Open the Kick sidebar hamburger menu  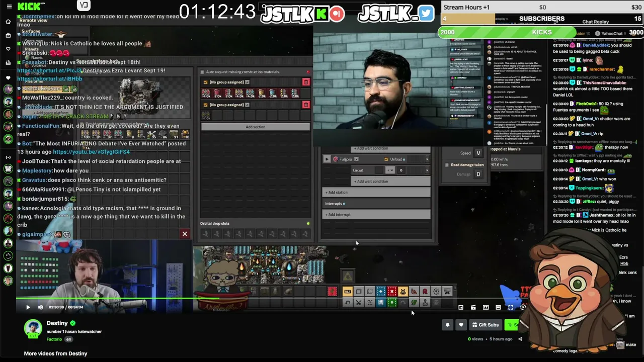(x=9, y=7)
